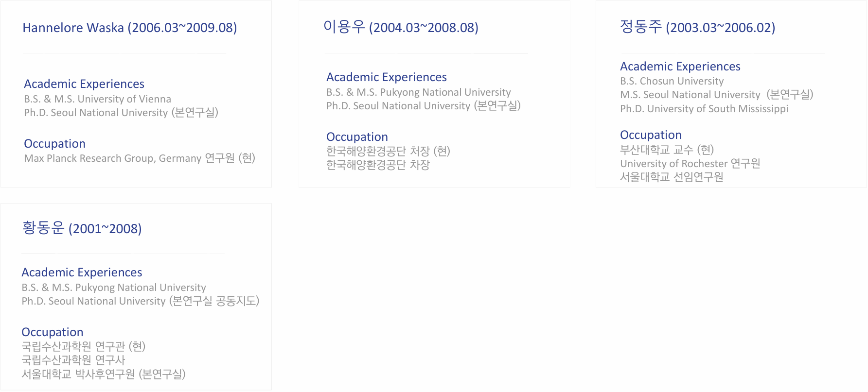Click 국립수산과학원 연구관 (현) text
This screenshot has width=868, height=392.
tap(84, 346)
